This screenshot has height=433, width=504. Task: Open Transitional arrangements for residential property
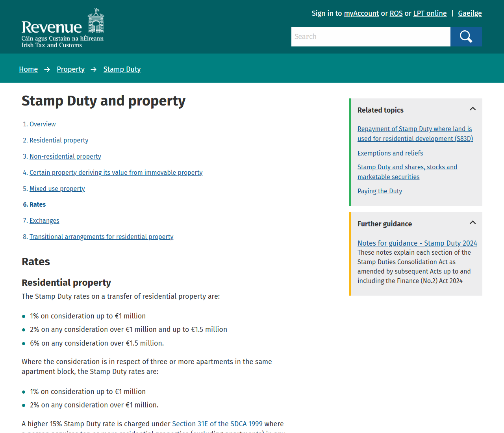(102, 237)
